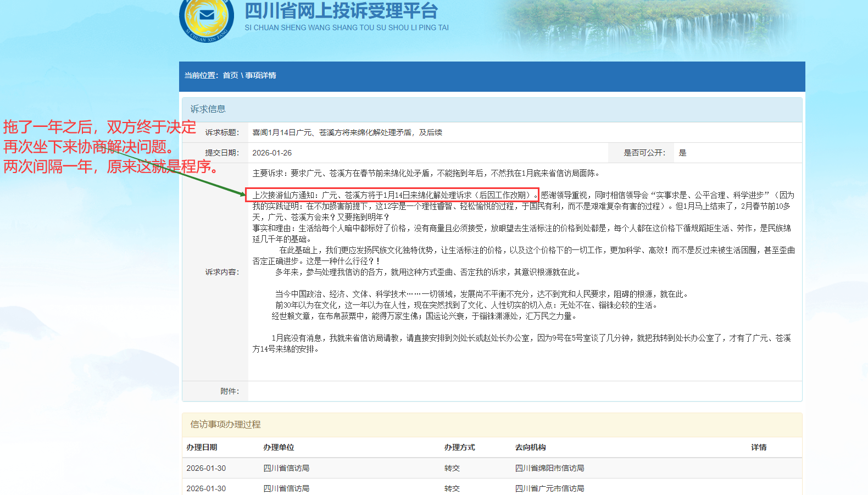This screenshot has height=495, width=868.
Task: Click the 办理日期 column header
Action: pos(202,447)
